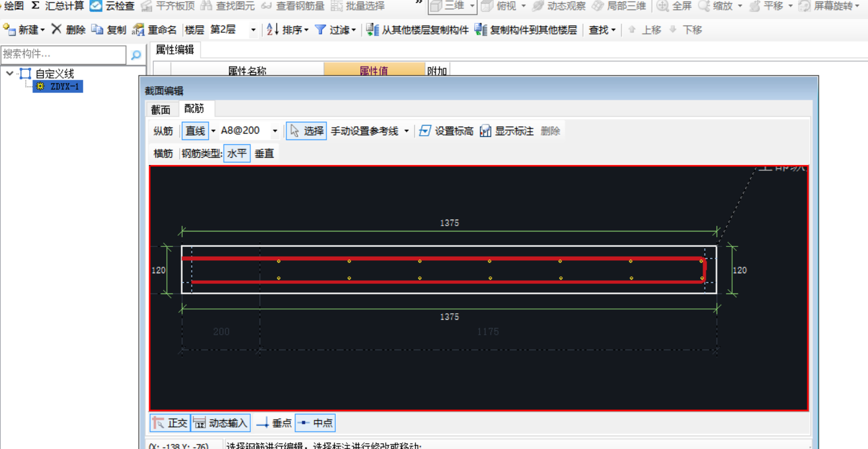
Task: Start 动态观察 orbit view
Action: [x=559, y=6]
